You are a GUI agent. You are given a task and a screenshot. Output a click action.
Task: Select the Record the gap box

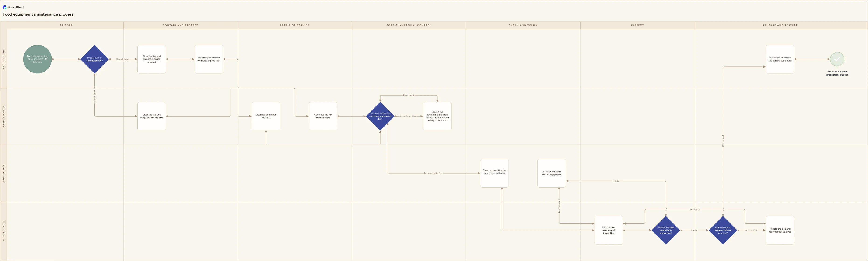click(x=780, y=230)
